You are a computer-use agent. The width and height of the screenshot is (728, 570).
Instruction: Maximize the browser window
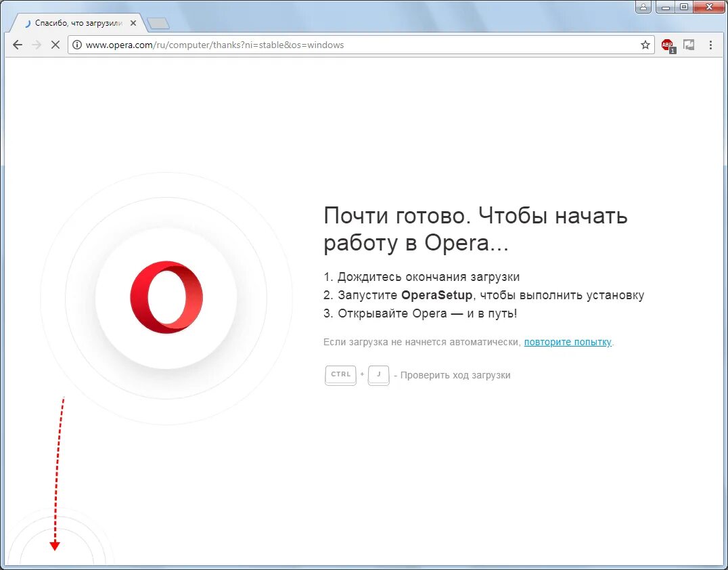pyautogui.click(x=684, y=7)
